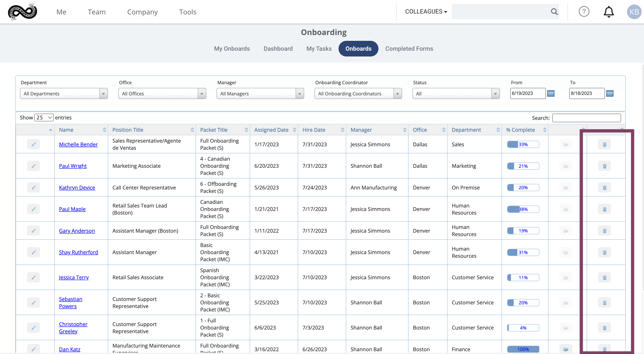This screenshot has height=354, width=644.
Task: Edit Christopher Greeley's onboard
Action: (x=33, y=328)
